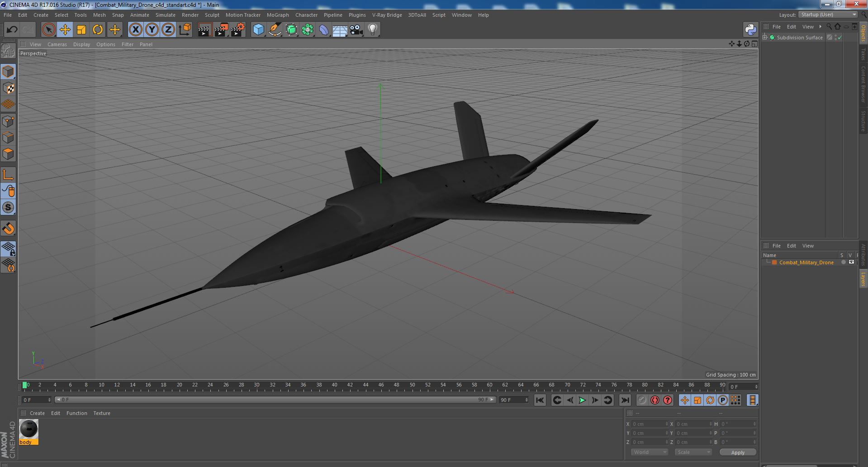The width and height of the screenshot is (868, 467).
Task: Go to end of animation
Action: click(x=625, y=400)
